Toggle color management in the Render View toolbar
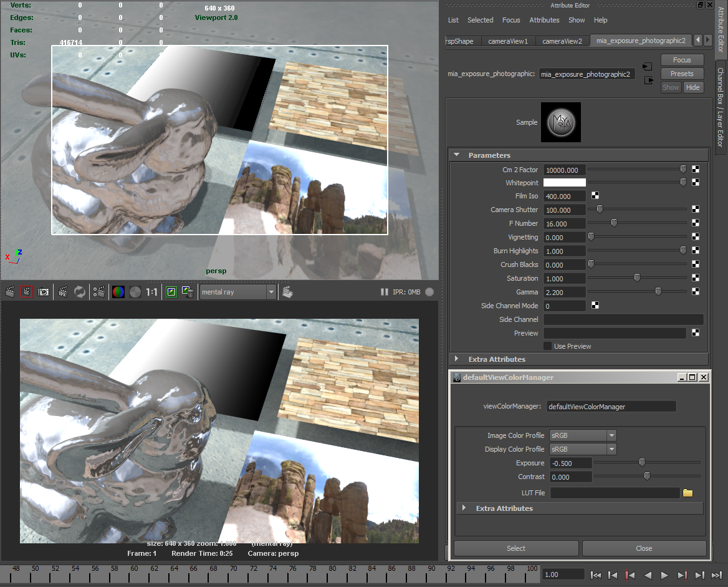The height and width of the screenshot is (587, 728). 171,291
